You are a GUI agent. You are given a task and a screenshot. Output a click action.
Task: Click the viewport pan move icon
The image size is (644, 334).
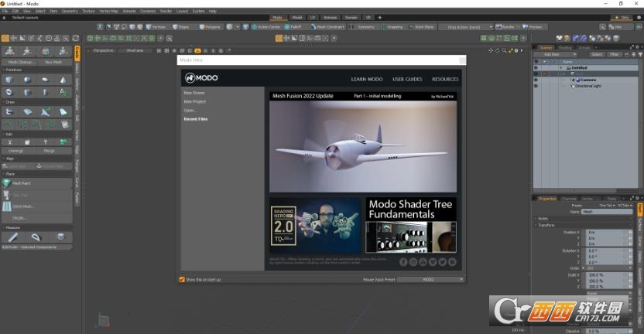pos(491,51)
